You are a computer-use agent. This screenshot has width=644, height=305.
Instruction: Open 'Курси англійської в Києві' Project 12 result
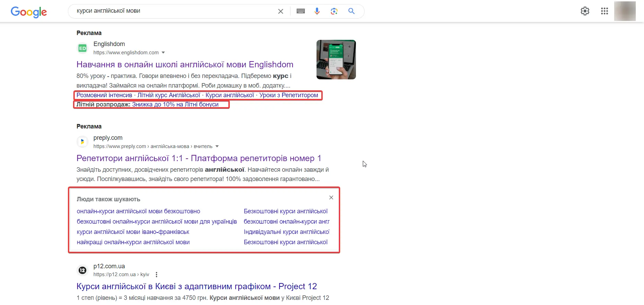197,286
